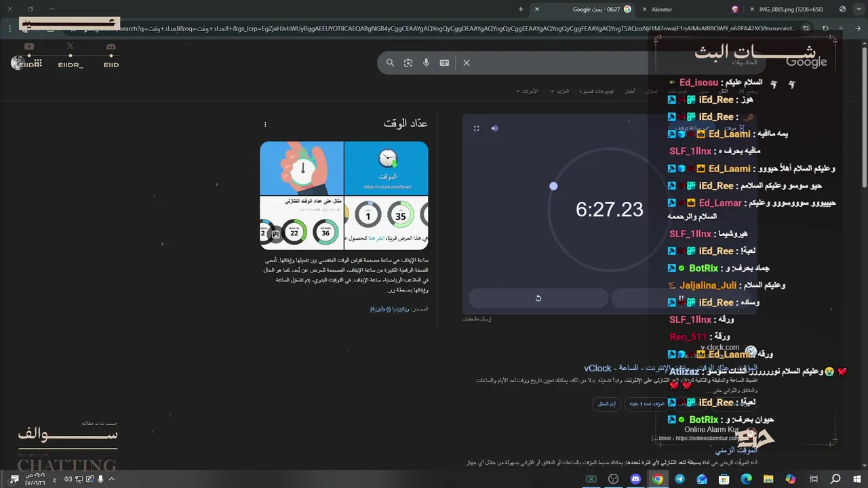Click the search magnifier icon in Google search box
The height and width of the screenshot is (488, 868).
[390, 62]
